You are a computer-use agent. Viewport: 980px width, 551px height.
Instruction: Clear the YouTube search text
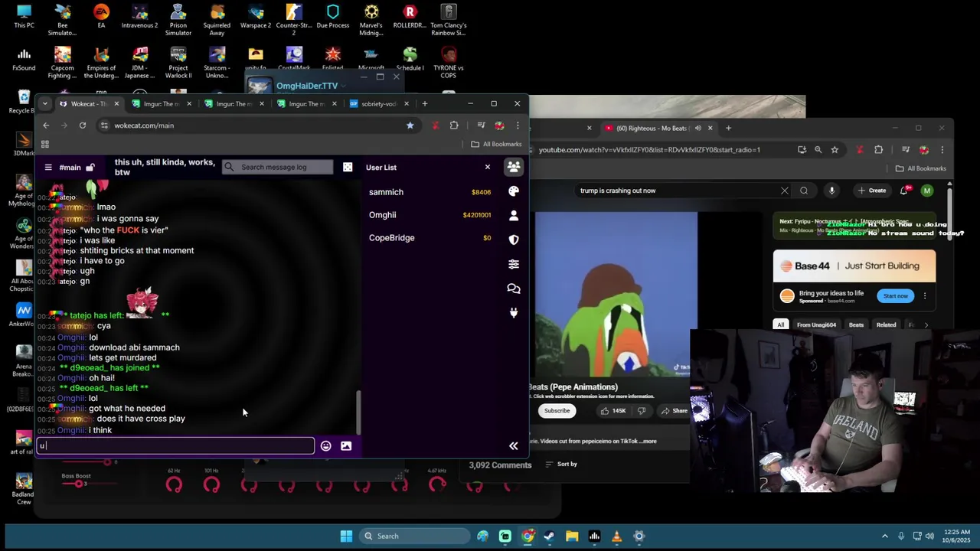[785, 191]
